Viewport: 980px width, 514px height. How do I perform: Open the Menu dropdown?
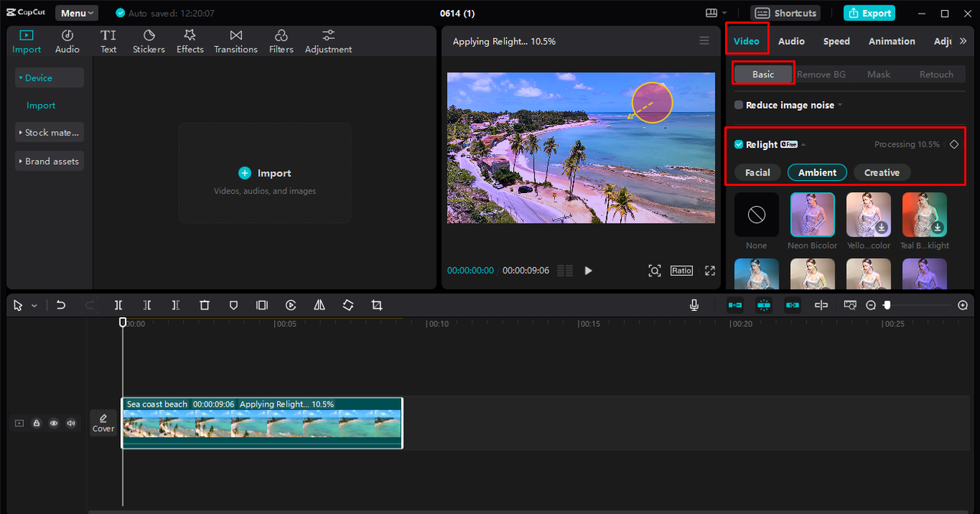tap(77, 13)
